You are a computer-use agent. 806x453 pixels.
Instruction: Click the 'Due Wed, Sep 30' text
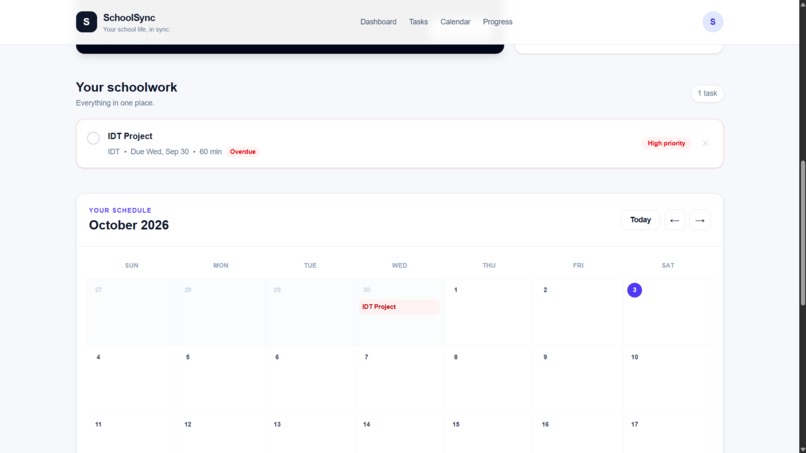tap(159, 152)
